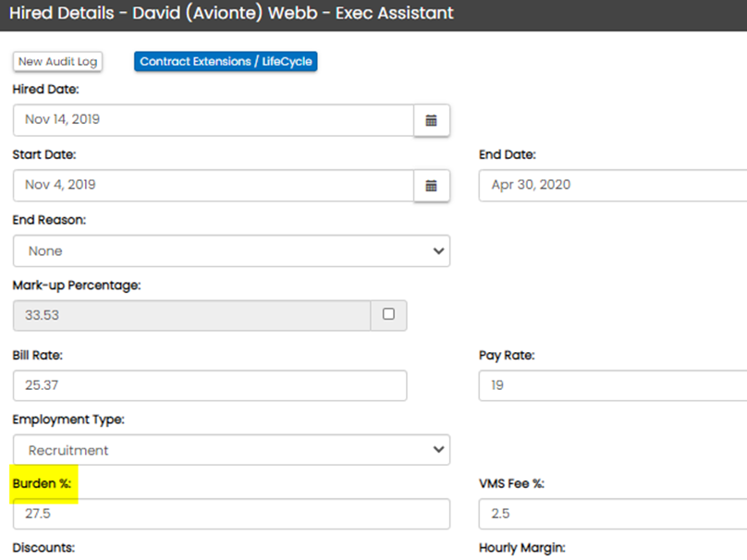Click the Burden % label
The height and width of the screenshot is (560, 747).
tap(42, 484)
